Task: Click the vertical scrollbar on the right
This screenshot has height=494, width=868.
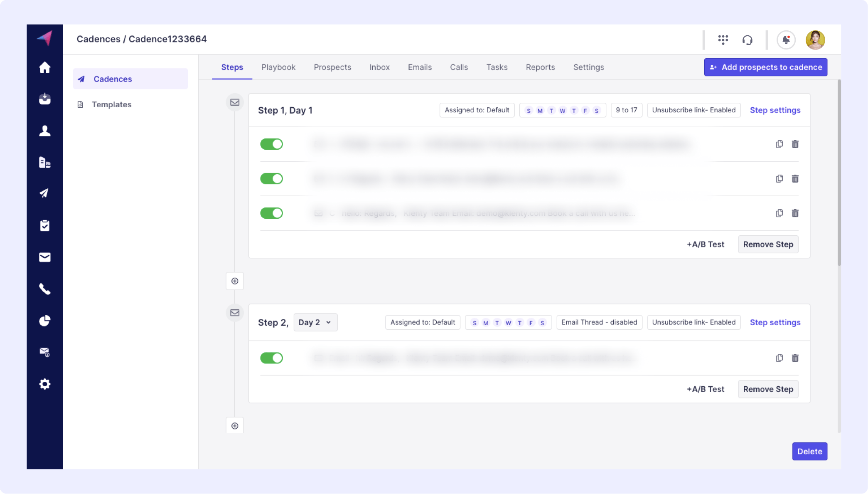Action: click(839, 173)
